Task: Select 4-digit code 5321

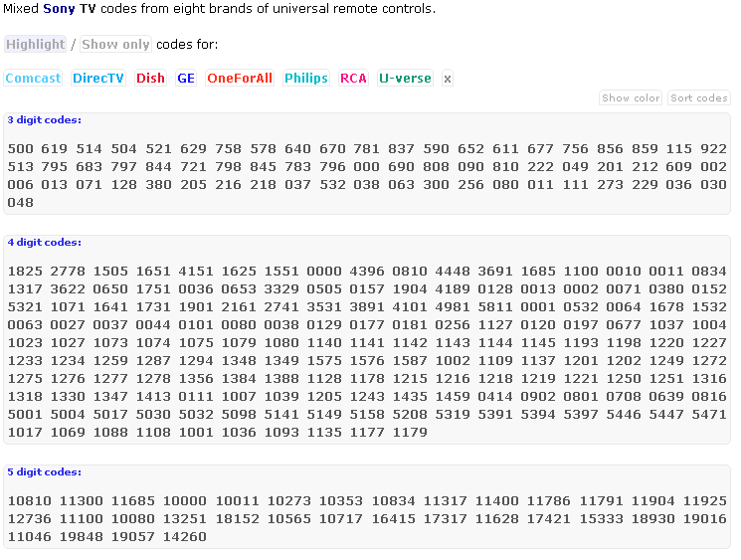Action: pyautogui.click(x=25, y=307)
